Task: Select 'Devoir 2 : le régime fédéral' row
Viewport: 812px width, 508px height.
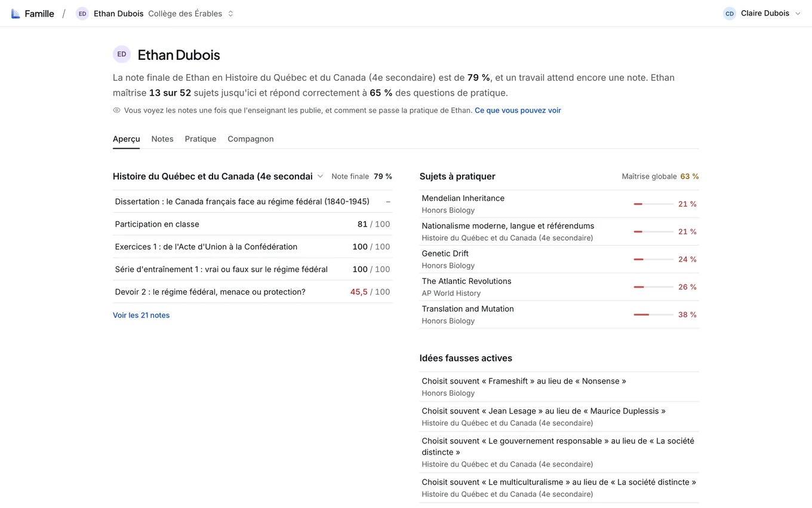Action: [253, 292]
